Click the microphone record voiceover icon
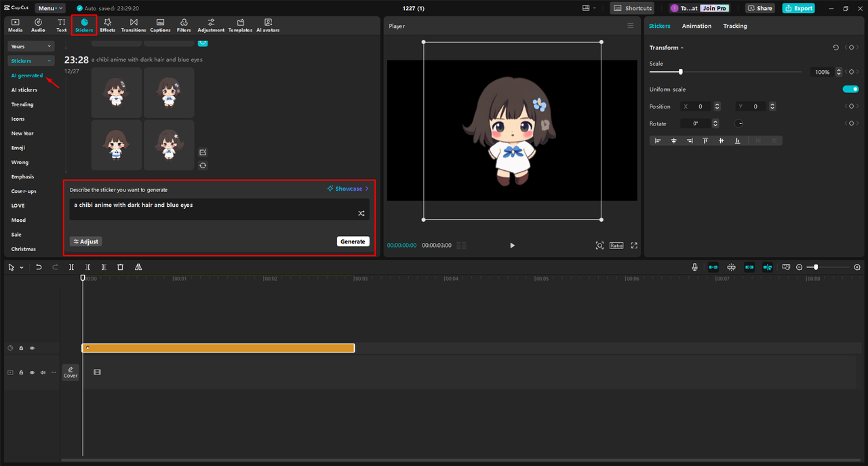 (x=694, y=267)
